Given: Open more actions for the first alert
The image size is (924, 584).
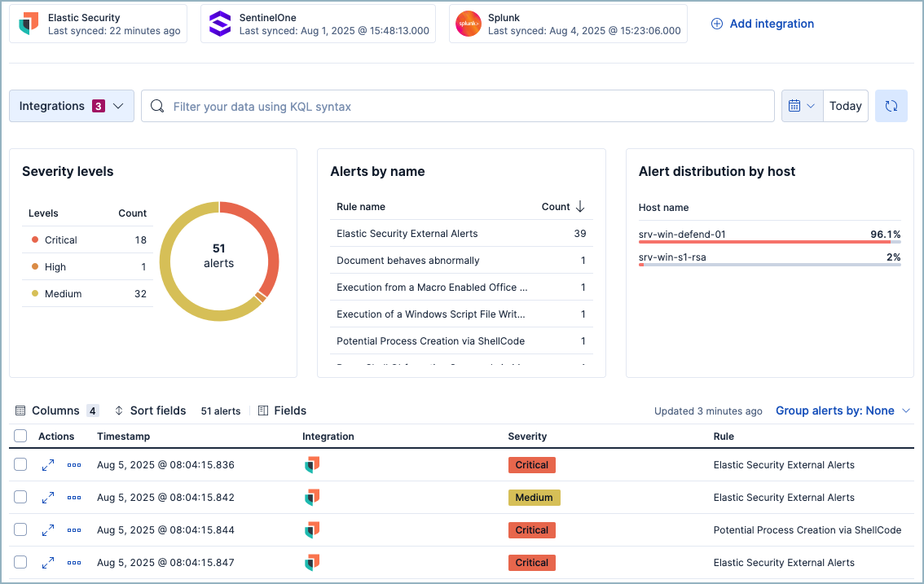Looking at the screenshot, I should [x=74, y=464].
